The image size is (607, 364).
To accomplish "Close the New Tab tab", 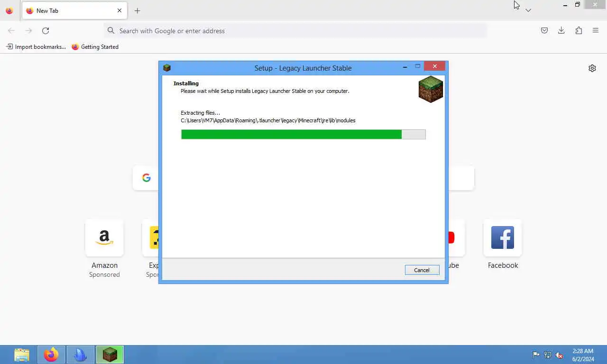I will click(120, 10).
